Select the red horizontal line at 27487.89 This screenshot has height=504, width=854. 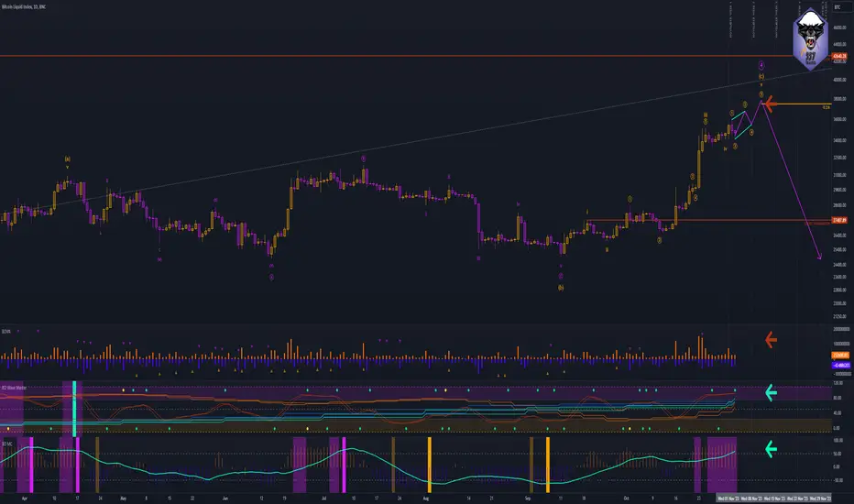coord(708,220)
